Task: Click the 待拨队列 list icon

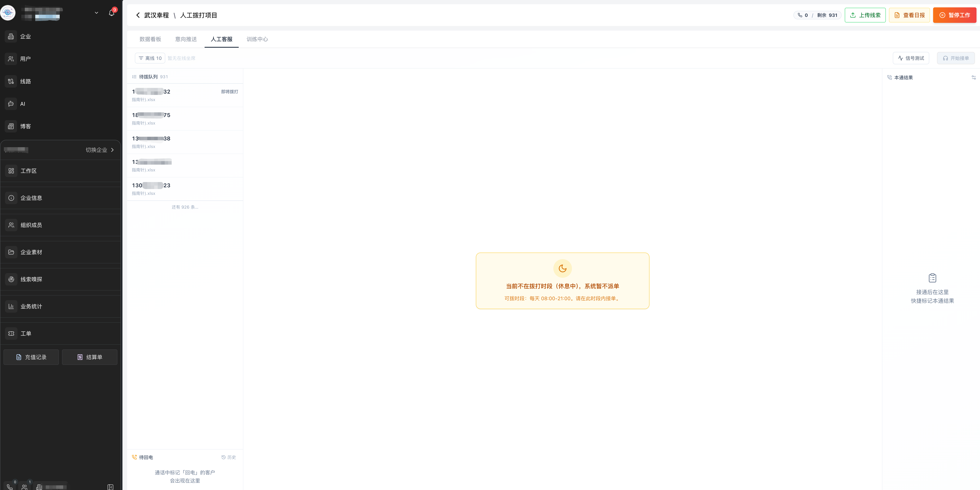Action: pos(134,77)
